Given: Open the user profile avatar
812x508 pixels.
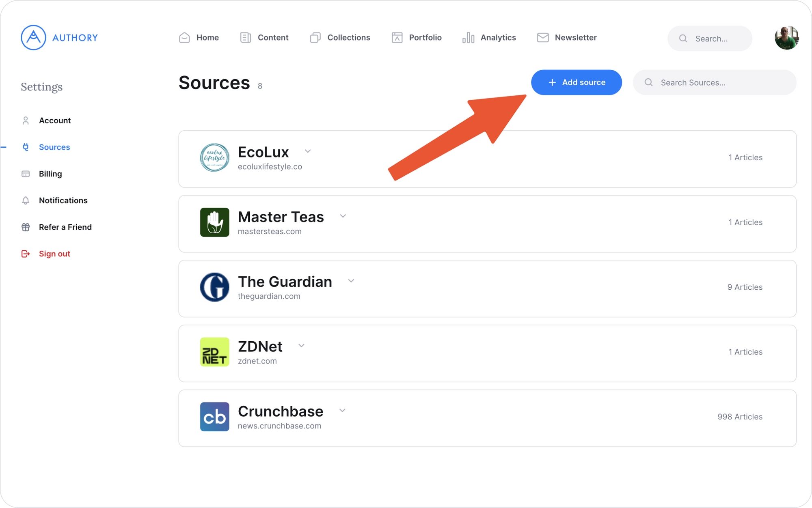Looking at the screenshot, I should click(786, 38).
